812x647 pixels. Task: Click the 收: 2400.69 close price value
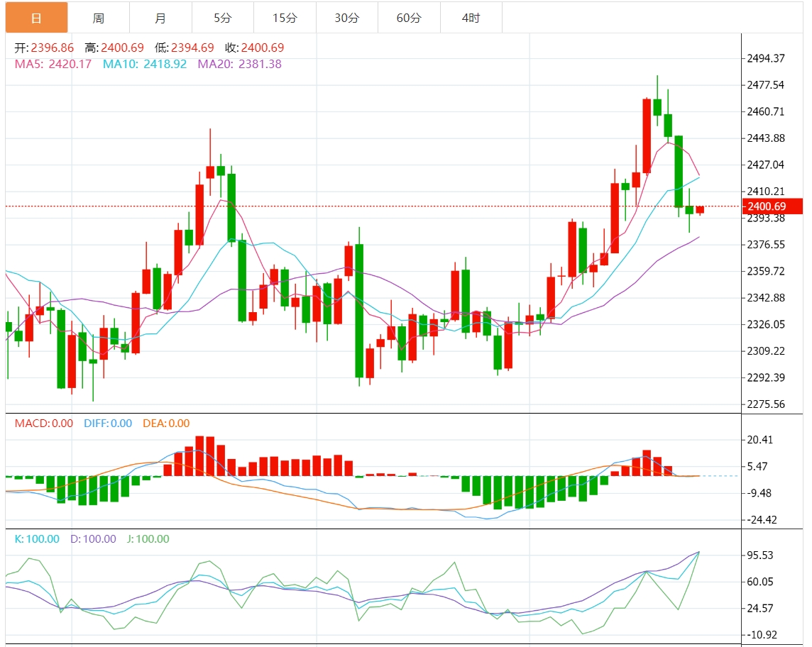click(x=255, y=48)
